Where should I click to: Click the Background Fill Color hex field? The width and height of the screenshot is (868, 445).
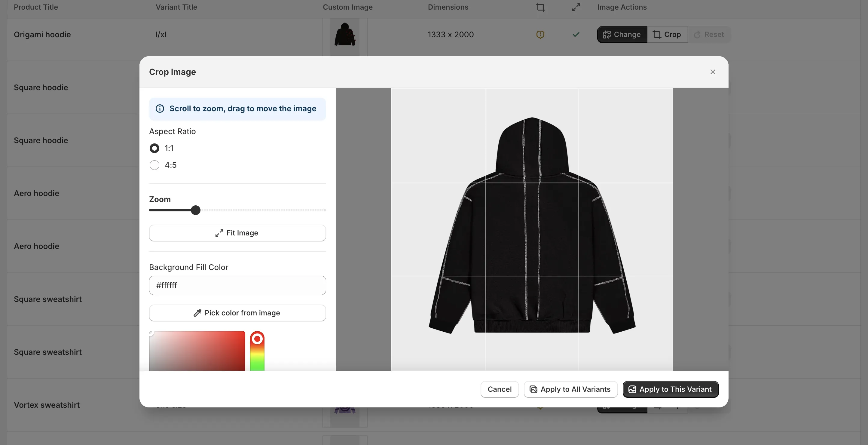237,285
